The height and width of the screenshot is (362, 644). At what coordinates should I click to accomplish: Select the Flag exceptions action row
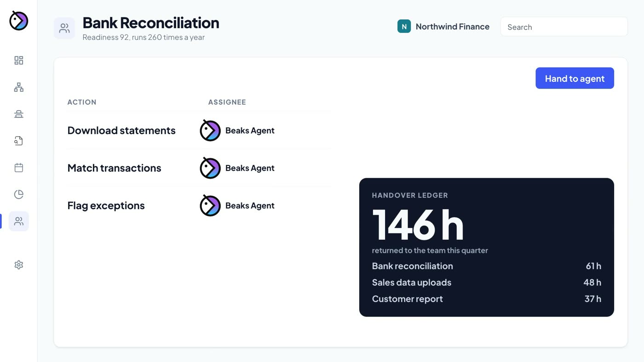pos(199,205)
